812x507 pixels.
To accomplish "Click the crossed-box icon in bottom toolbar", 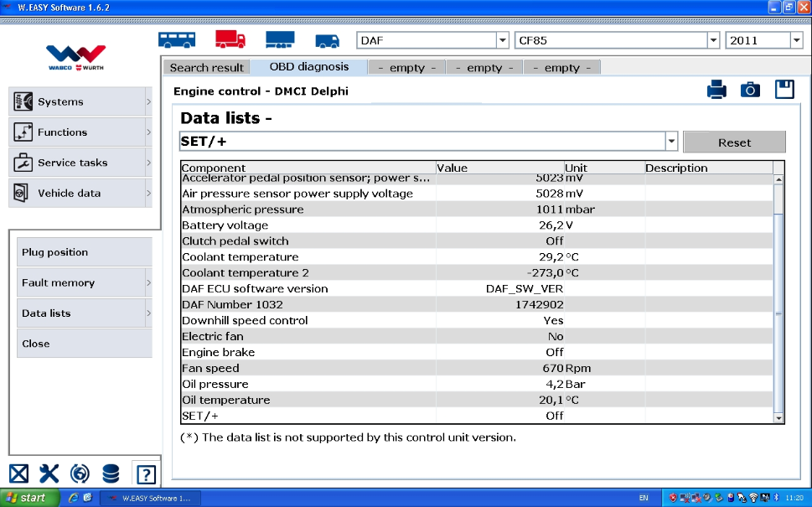I will (18, 473).
